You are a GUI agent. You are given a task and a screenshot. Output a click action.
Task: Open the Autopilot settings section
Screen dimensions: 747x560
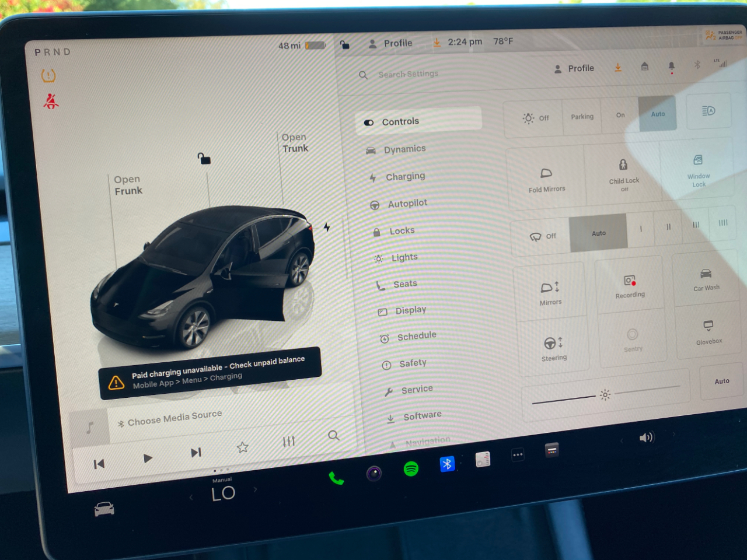pyautogui.click(x=407, y=203)
